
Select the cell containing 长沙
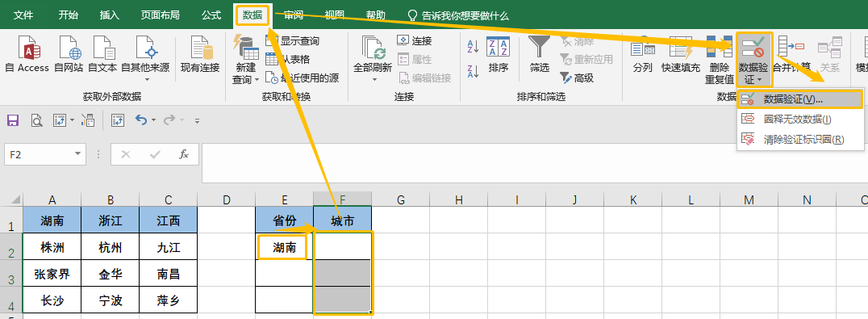coord(52,300)
